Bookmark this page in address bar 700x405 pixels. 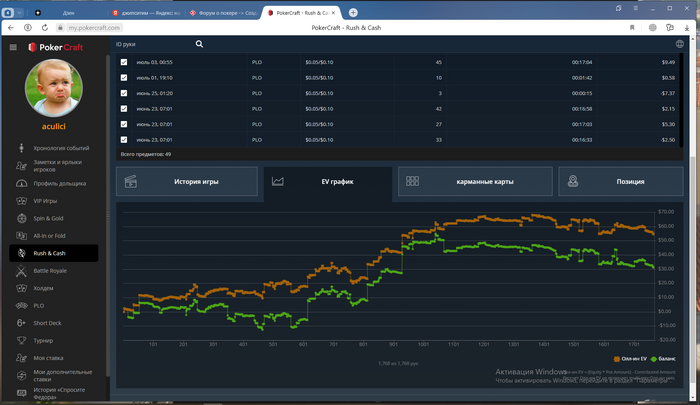[632, 28]
